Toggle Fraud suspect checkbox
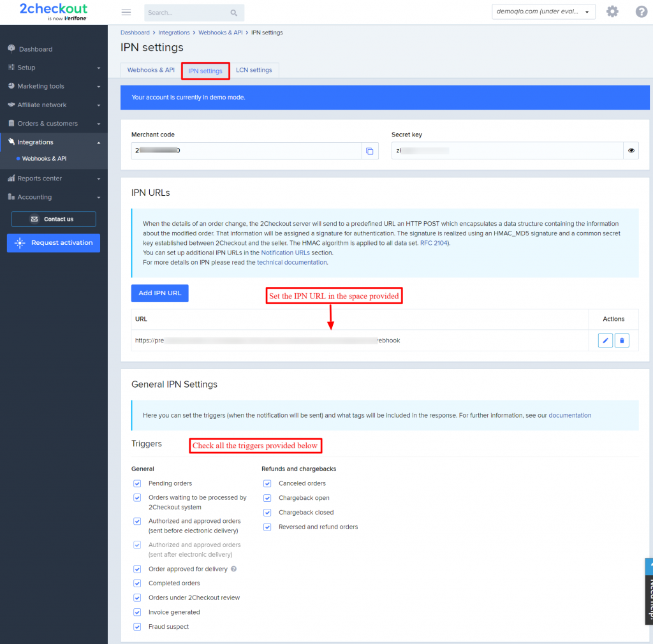Image resolution: width=653 pixels, height=644 pixels. (137, 627)
